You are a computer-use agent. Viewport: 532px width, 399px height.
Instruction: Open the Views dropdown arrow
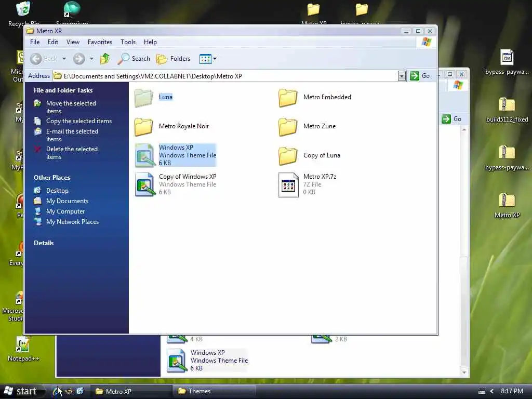[x=215, y=59]
